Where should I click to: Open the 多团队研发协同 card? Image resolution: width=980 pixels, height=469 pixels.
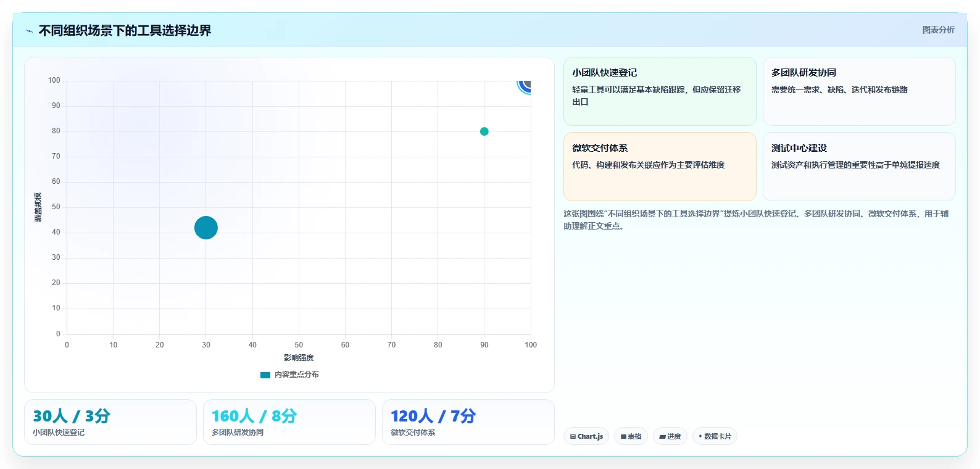click(x=859, y=91)
